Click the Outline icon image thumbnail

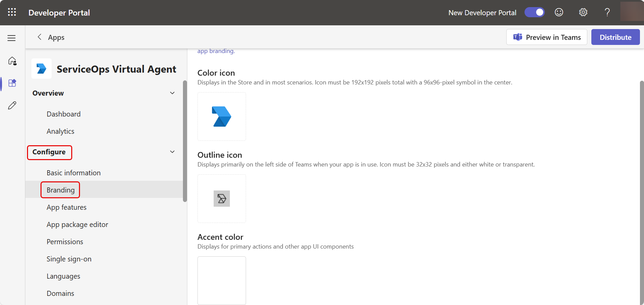coord(222,199)
